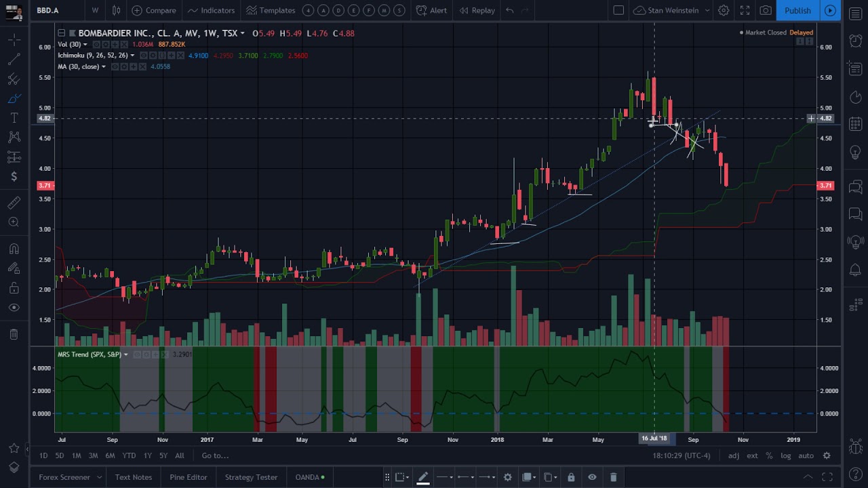The height and width of the screenshot is (488, 868).
Task: Open watchlist panel in right sidebar
Action: pyautogui.click(x=855, y=13)
